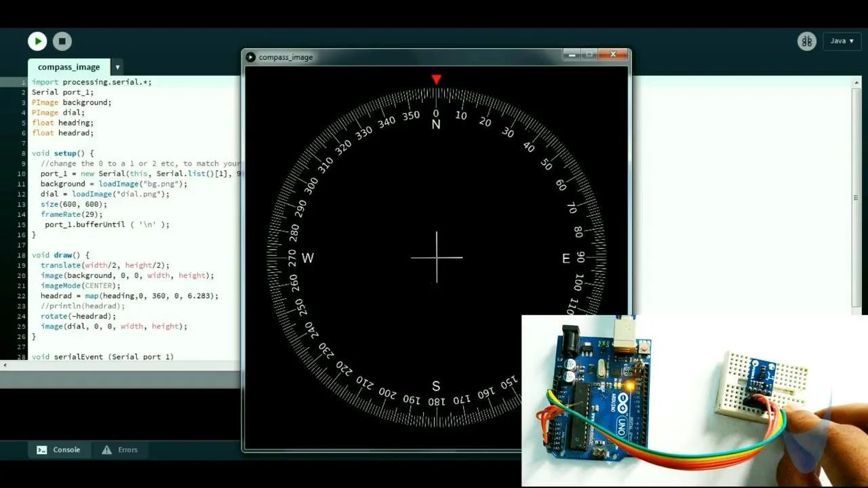Screen dimensions: 868x488
Task: Open the compass_image tab dropdown arrow
Action: 117,67
